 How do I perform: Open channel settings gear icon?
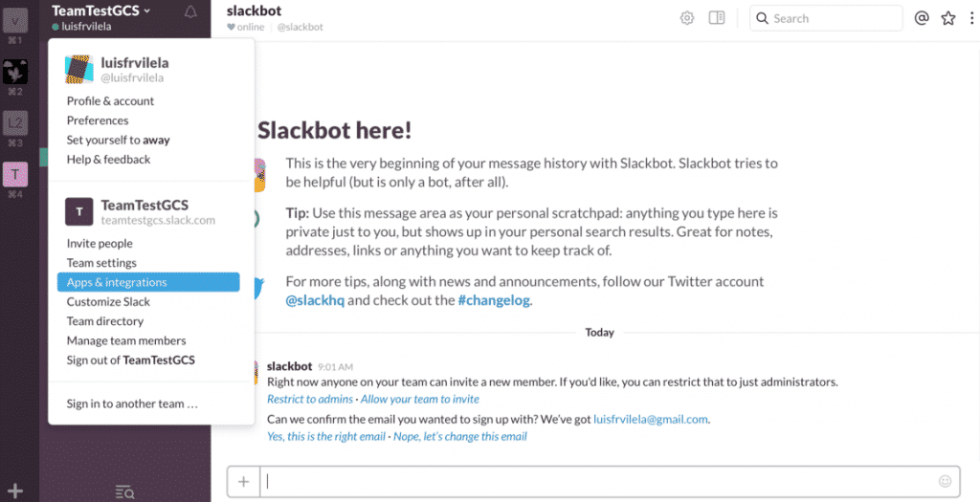pos(687,18)
